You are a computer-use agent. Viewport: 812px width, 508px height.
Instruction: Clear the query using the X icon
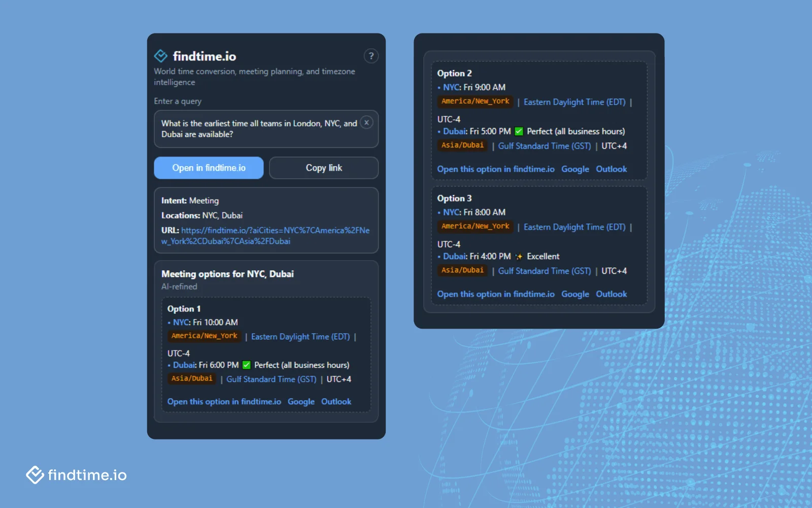coord(366,122)
